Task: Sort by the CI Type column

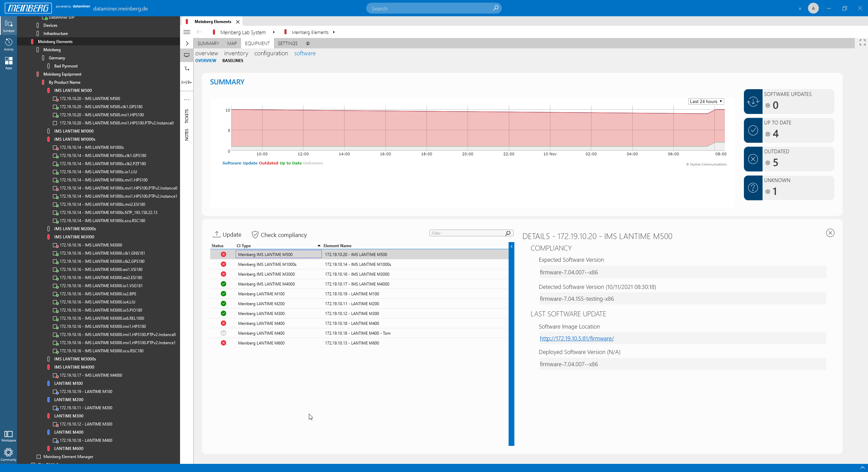Action: pyautogui.click(x=244, y=246)
